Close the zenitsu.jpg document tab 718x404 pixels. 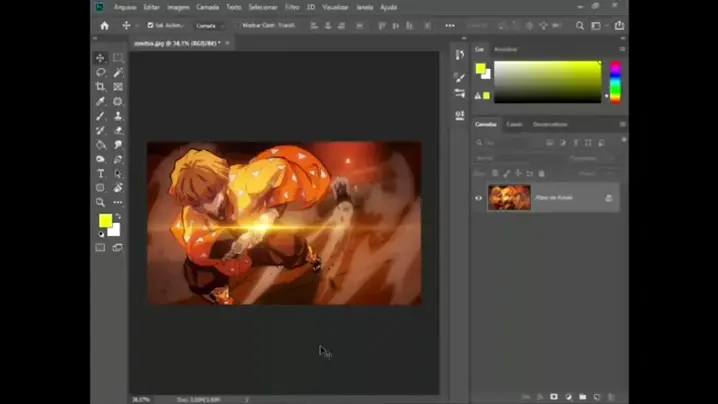[227, 43]
